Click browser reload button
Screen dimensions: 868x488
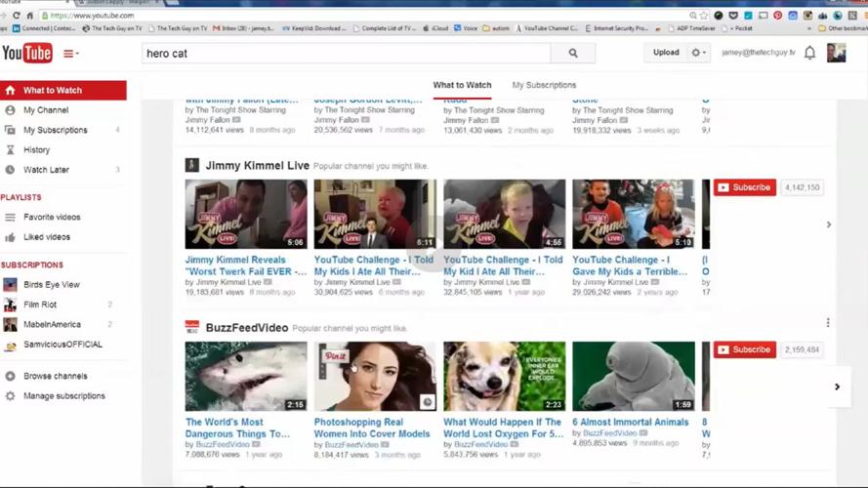point(17,16)
